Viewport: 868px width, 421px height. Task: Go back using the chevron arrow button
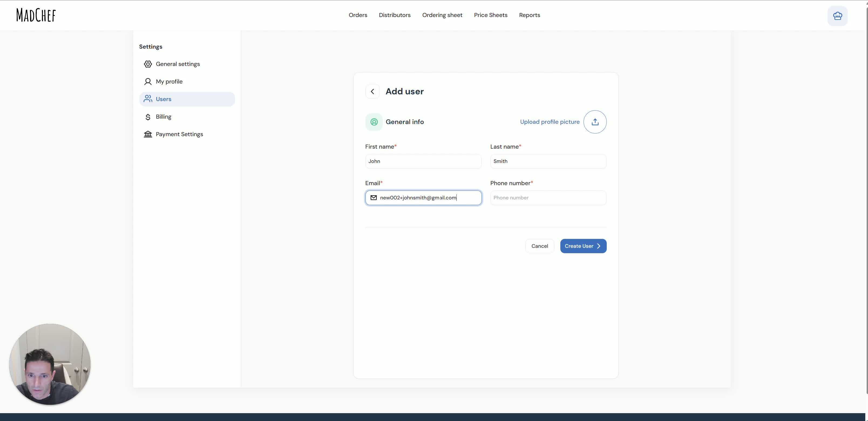372,91
